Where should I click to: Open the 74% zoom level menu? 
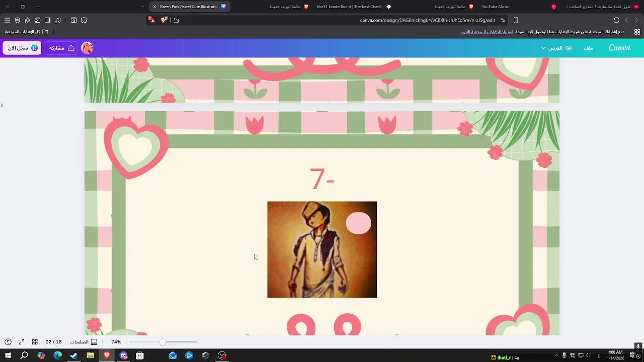click(116, 342)
